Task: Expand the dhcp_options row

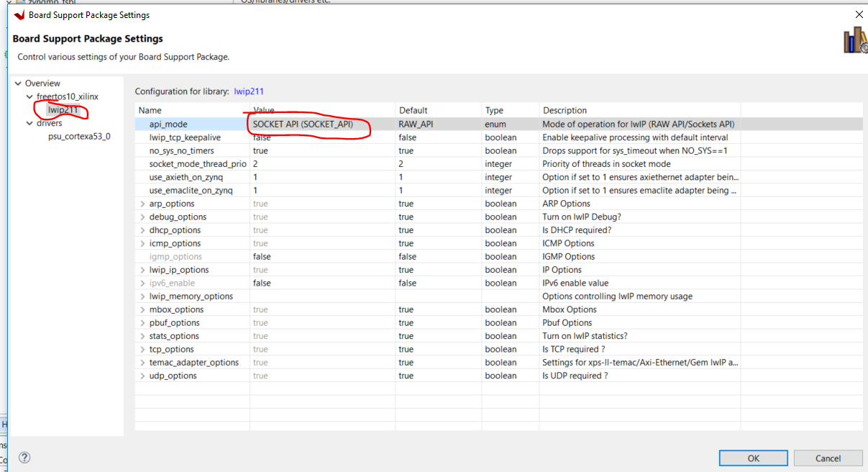Action: click(x=142, y=230)
